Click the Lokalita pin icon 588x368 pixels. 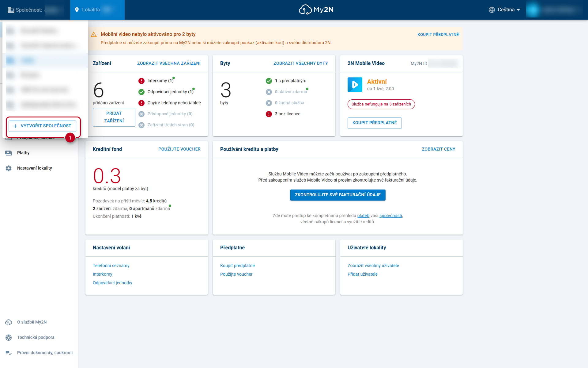pyautogui.click(x=77, y=10)
